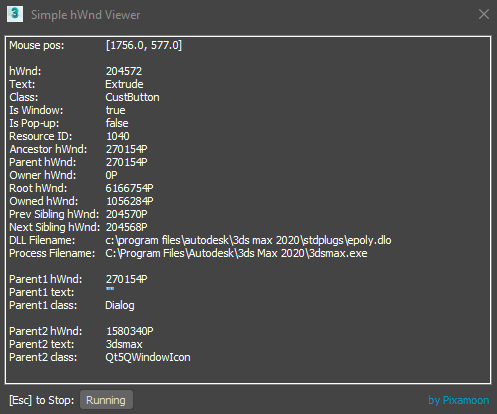This screenshot has height=414, width=497.
Task: Select the Mouse pos value line
Action: [144, 45]
